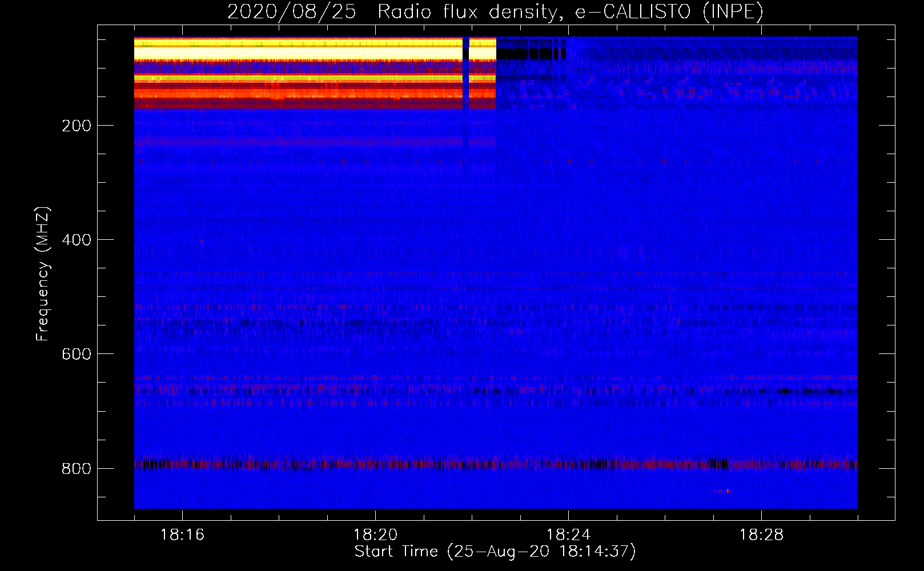924x571 pixels.
Task: Click the 18:28 time tick label
Action: coord(761,535)
